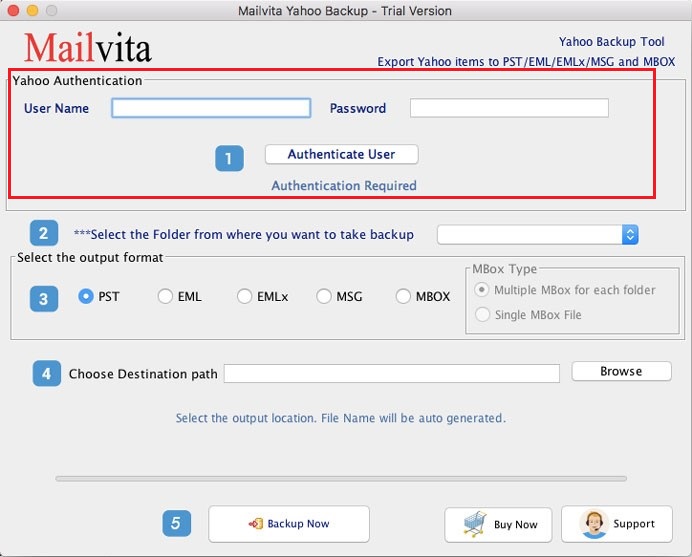Click the Backup Now export icon
The height and width of the screenshot is (557, 692).
[256, 523]
